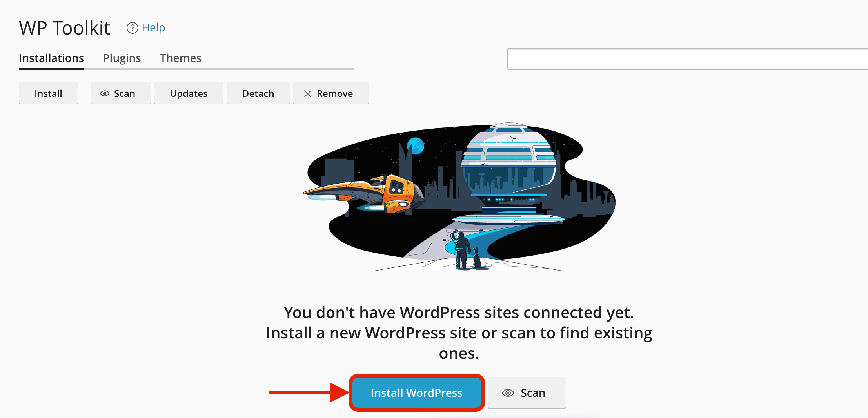The width and height of the screenshot is (868, 418).
Task: Switch to the Plugins tab
Action: (x=122, y=58)
